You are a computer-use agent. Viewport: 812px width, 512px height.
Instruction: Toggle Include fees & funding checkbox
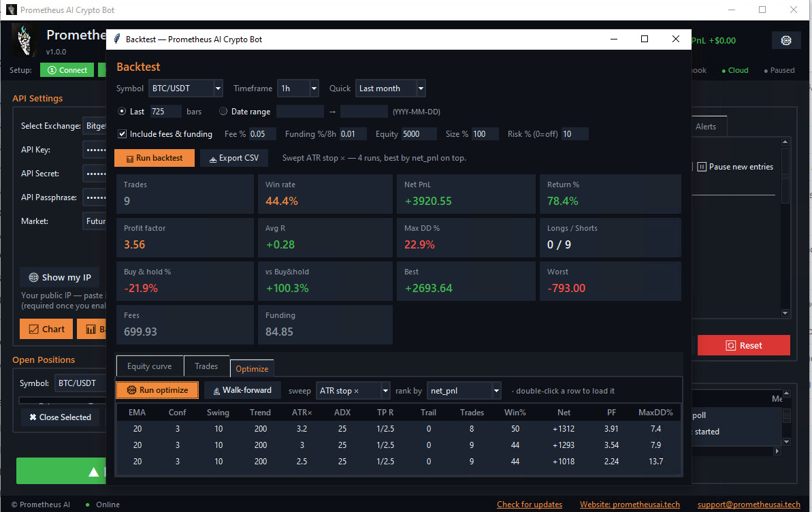point(123,133)
